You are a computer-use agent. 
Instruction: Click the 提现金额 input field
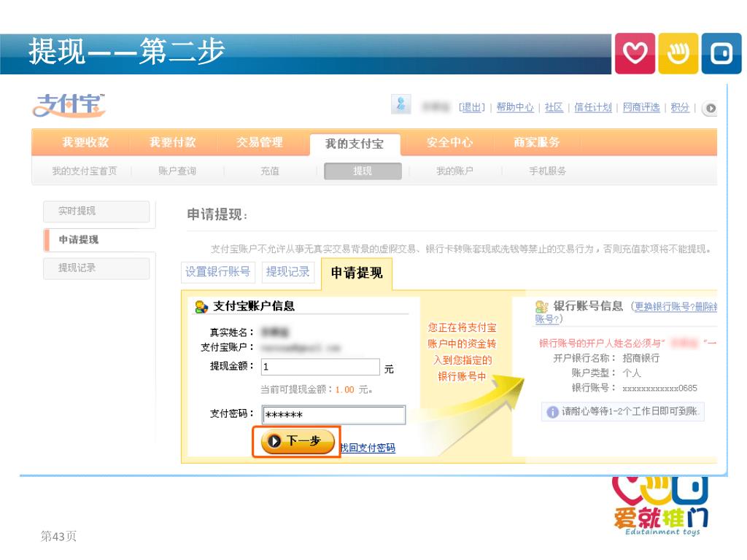click(321, 367)
